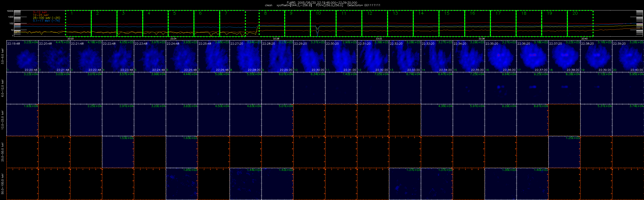Open the 25-50 keV image in column 18
This screenshot has width=644, height=200.
coord(564,152)
